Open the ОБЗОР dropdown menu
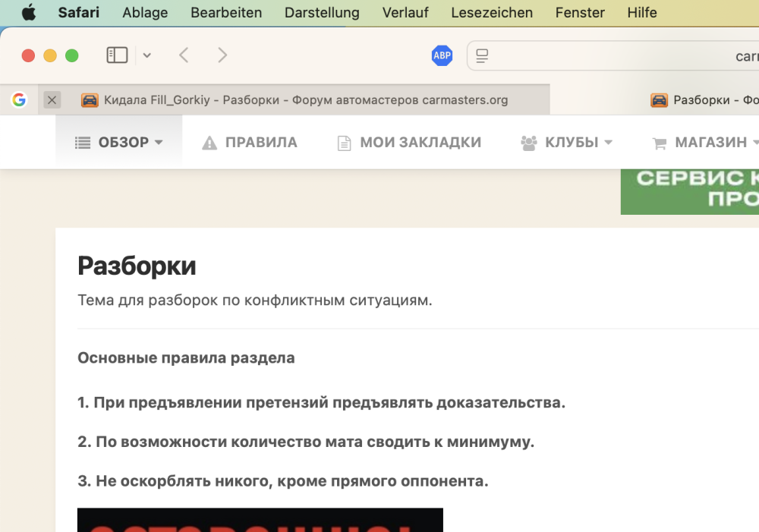Screen dimensions: 759x532 coord(119,143)
